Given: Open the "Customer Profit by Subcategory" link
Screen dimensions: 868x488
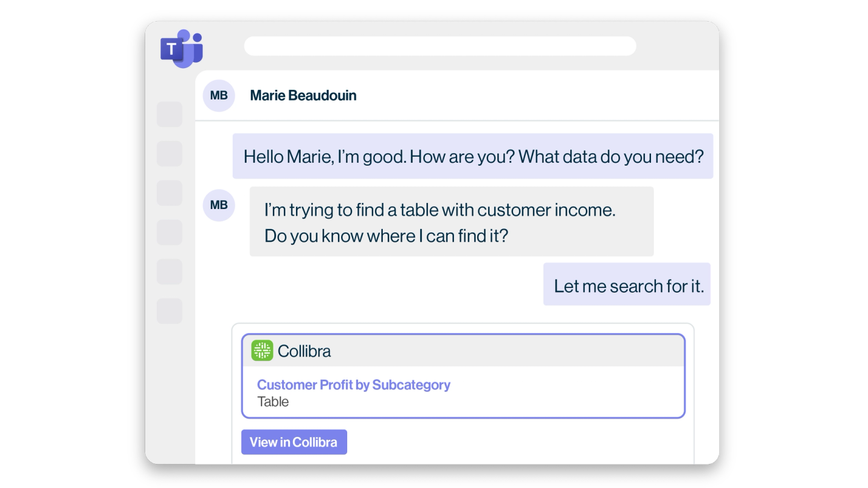Looking at the screenshot, I should (354, 385).
